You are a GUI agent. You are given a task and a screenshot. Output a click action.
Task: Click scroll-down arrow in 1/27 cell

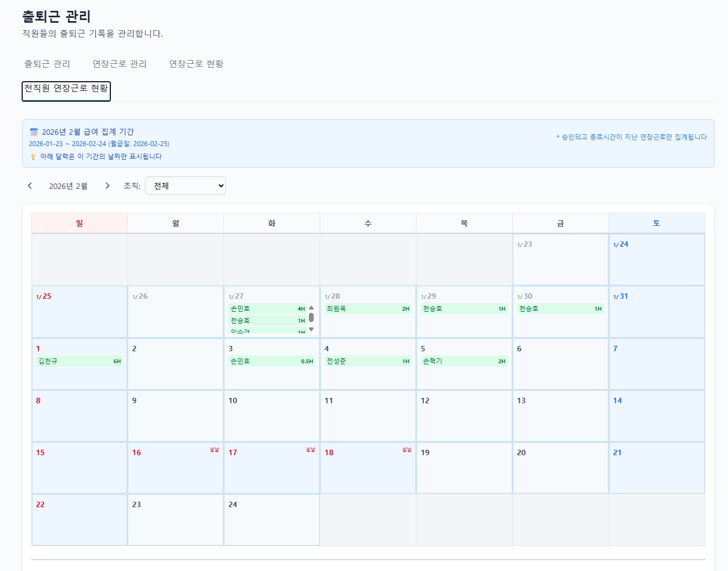pyautogui.click(x=311, y=329)
